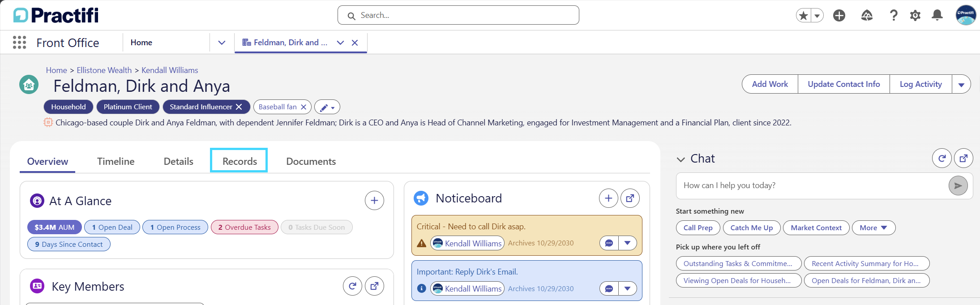Screen dimensions: 980x305
Task: Open the Trailhead guidance icon
Action: tap(867, 16)
